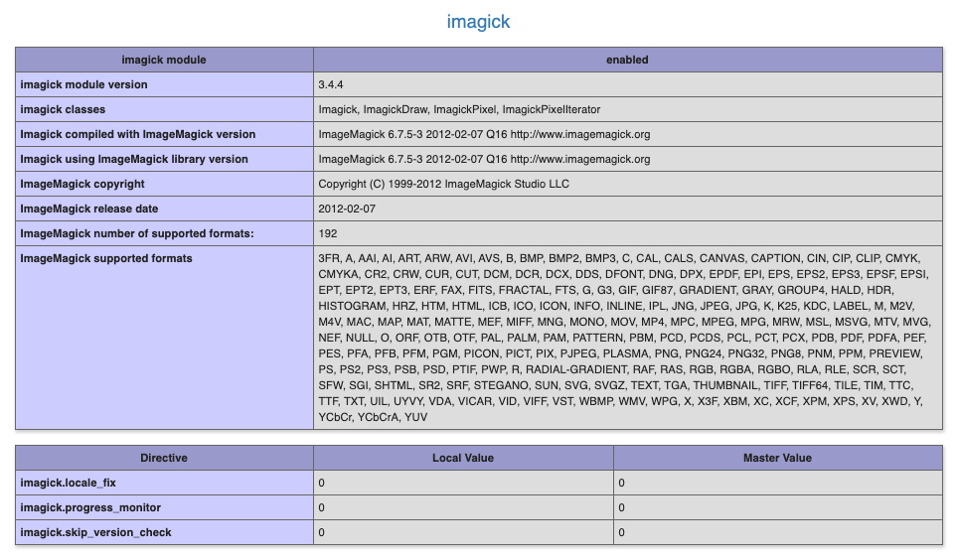Click the "imagick module" header cell
This screenshot has height=560, width=955.
click(164, 60)
